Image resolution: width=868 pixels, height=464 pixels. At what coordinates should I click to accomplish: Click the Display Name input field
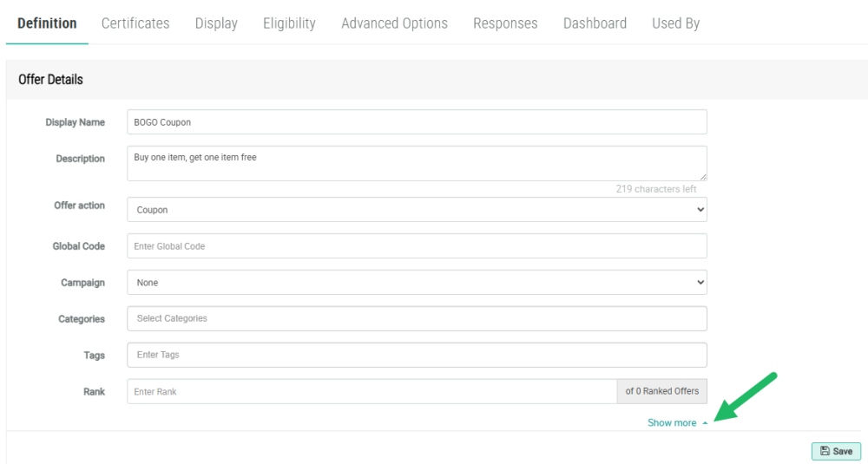(x=417, y=122)
